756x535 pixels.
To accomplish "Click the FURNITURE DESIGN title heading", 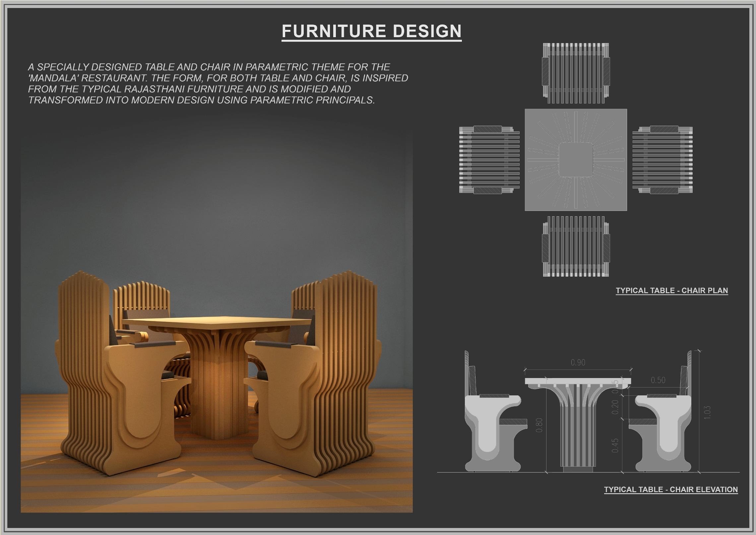I will coord(371,31).
